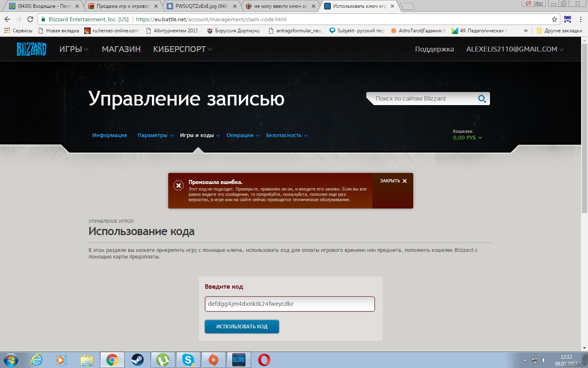Close the 'Продажа игр' tab
Image resolution: width=588 pixels, height=368 pixels.
156,6
